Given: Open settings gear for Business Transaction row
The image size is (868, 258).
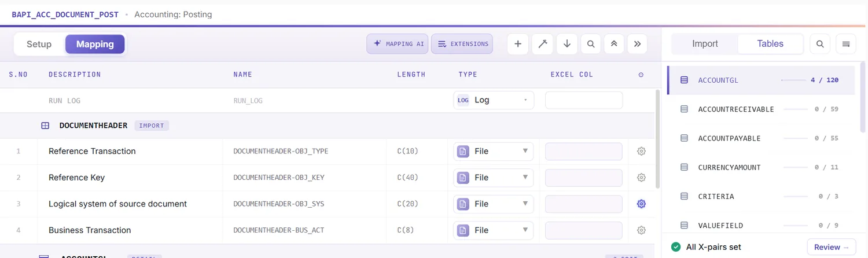Looking at the screenshot, I should click(x=641, y=230).
